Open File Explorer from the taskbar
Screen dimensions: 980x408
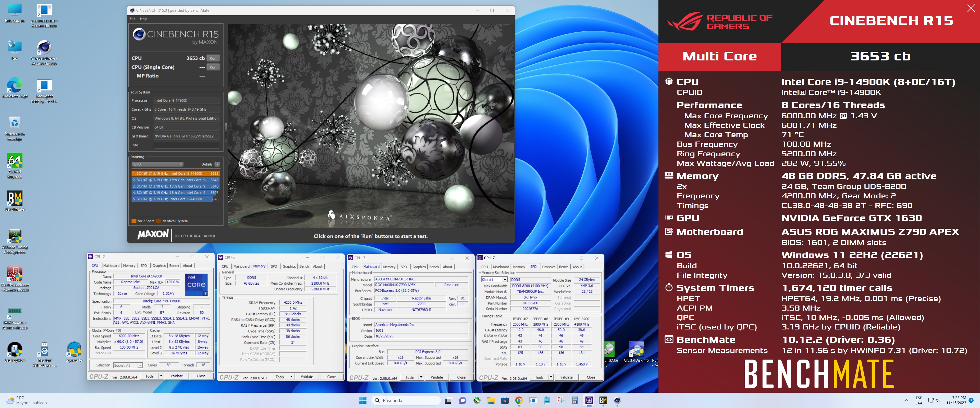(x=491, y=400)
